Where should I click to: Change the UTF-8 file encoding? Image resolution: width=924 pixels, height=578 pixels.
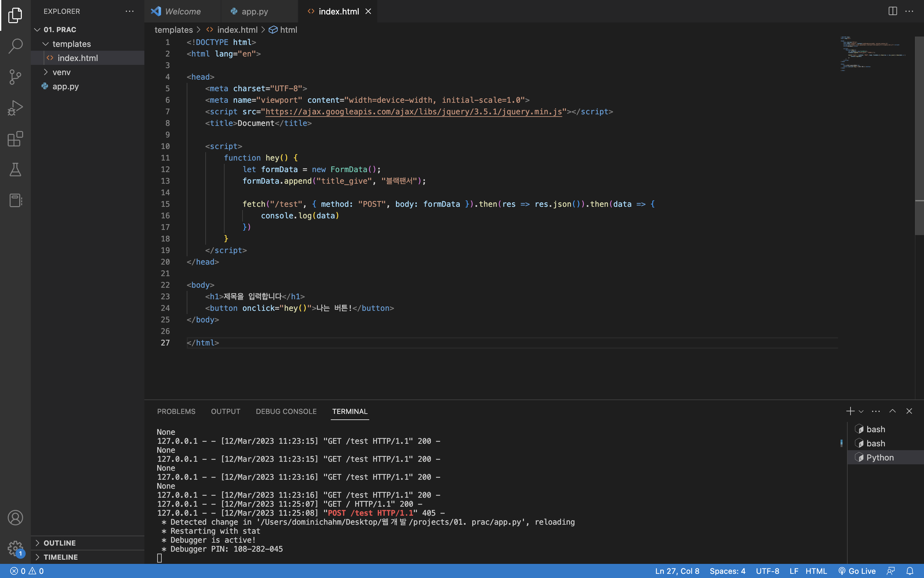pos(767,571)
